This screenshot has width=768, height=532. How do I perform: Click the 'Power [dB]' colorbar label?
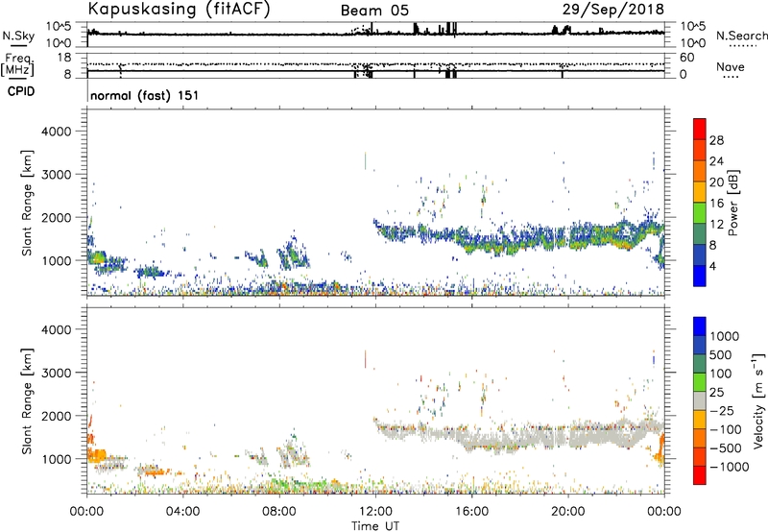click(732, 203)
